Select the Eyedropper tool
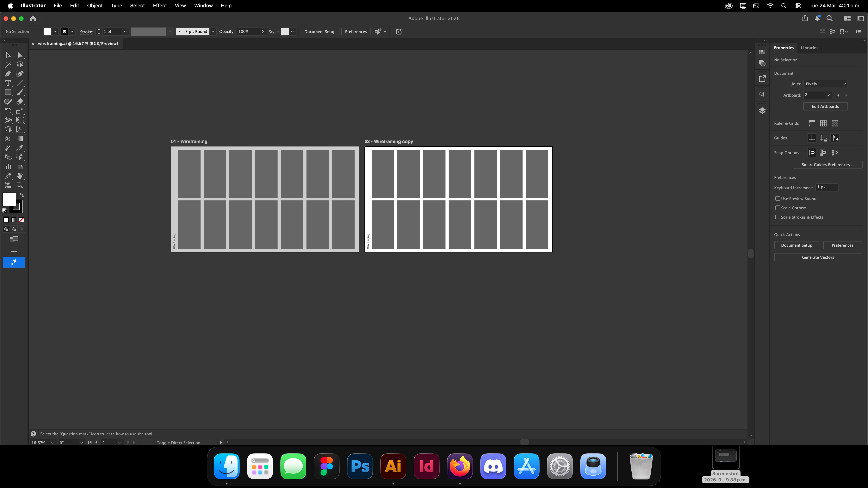This screenshot has height=488, width=868. pos(20,148)
